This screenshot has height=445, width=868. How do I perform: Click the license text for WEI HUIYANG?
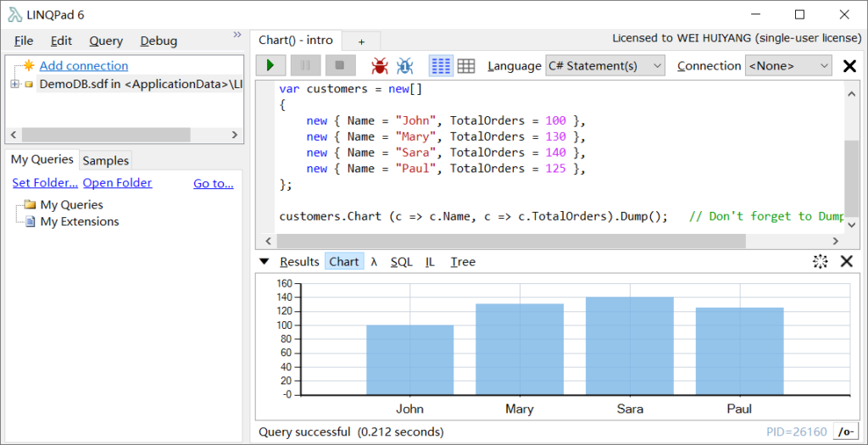coord(737,38)
